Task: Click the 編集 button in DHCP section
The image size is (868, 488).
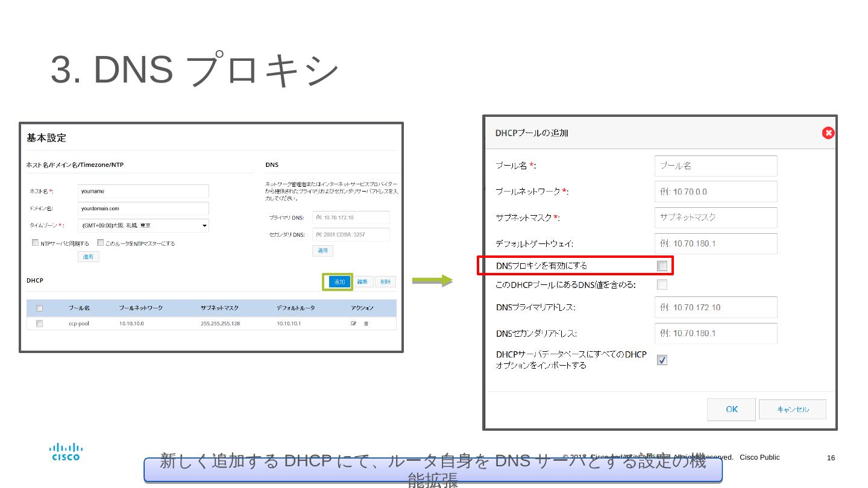Action: pyautogui.click(x=362, y=282)
